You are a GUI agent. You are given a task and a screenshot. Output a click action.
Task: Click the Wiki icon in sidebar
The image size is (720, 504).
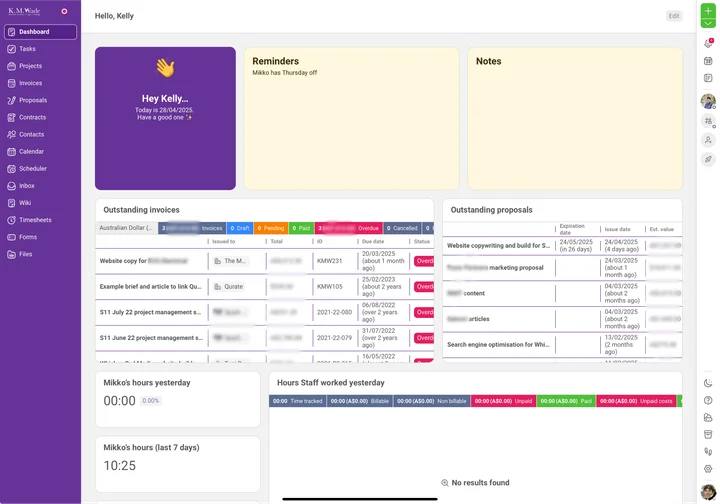(x=11, y=203)
